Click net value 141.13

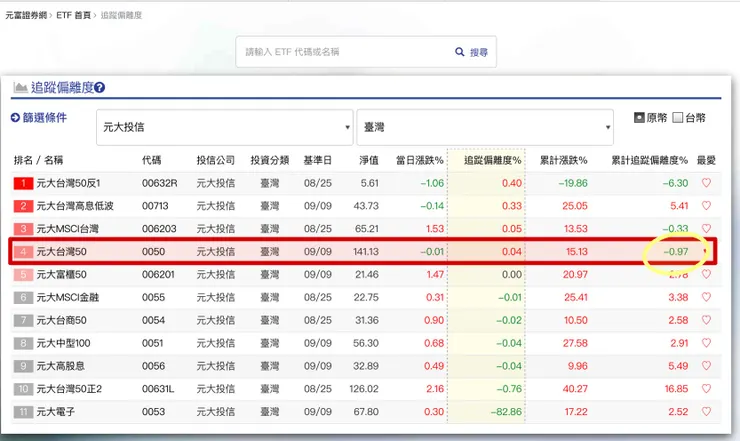[366, 252]
